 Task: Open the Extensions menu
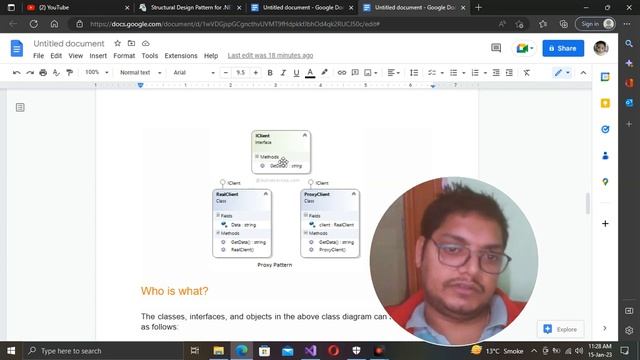point(181,56)
